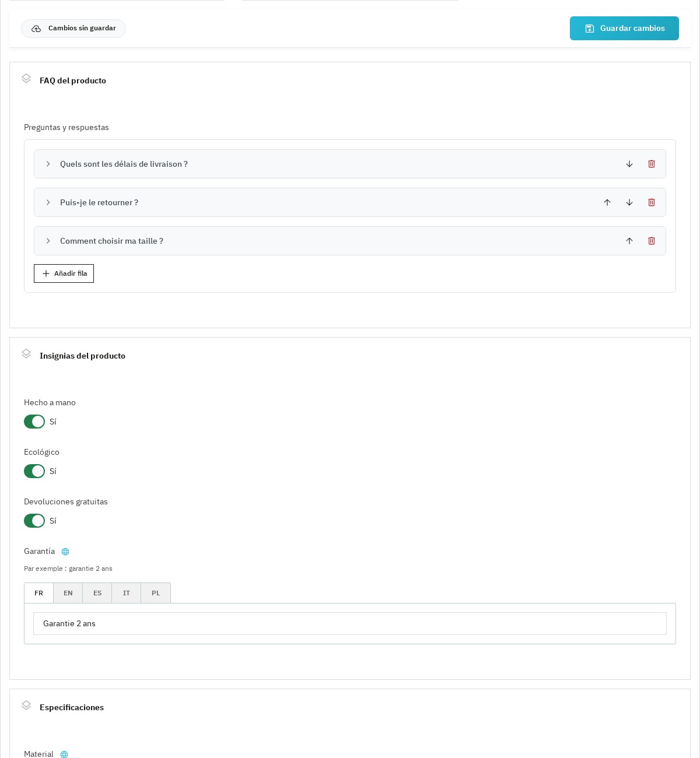This screenshot has height=758, width=700.
Task: Add a FAQ row with Añadir fila
Action: [64, 273]
